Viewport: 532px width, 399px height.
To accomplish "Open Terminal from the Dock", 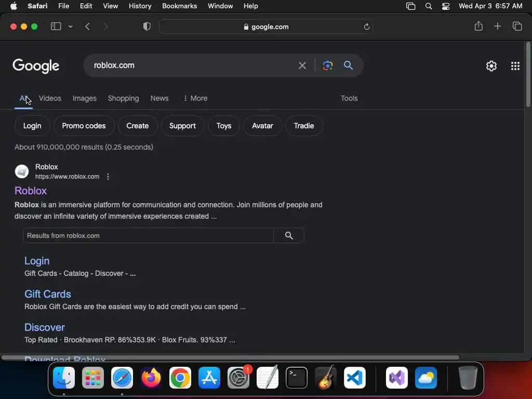I will pos(297,378).
